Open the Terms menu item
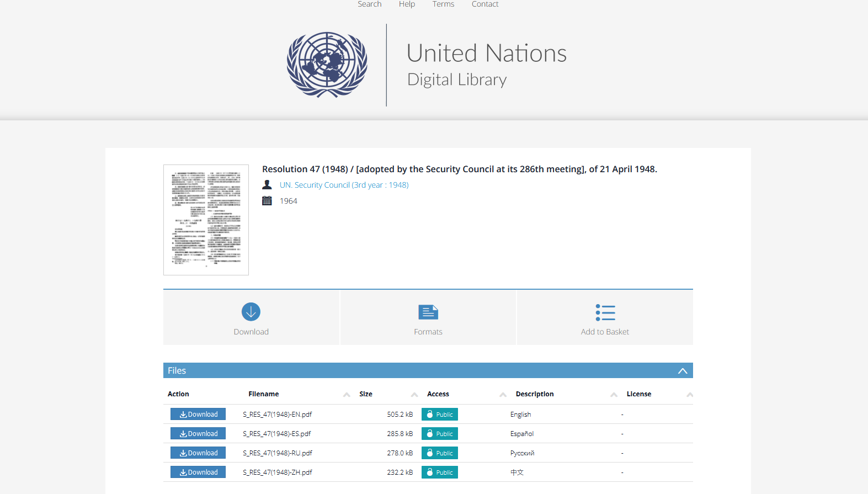The height and width of the screenshot is (494, 868). coord(443,4)
